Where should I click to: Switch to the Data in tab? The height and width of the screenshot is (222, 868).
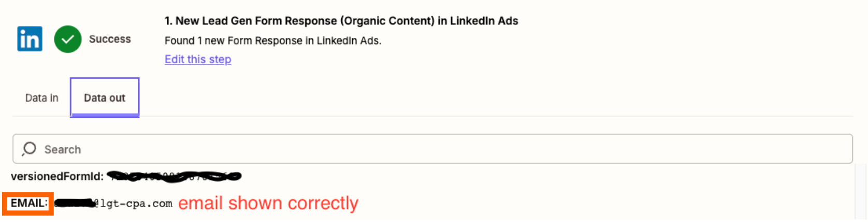pyautogui.click(x=42, y=98)
